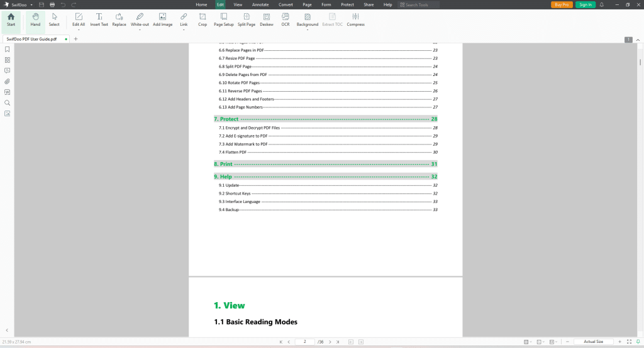Click the Sign In button
644x348 pixels.
(586, 4)
